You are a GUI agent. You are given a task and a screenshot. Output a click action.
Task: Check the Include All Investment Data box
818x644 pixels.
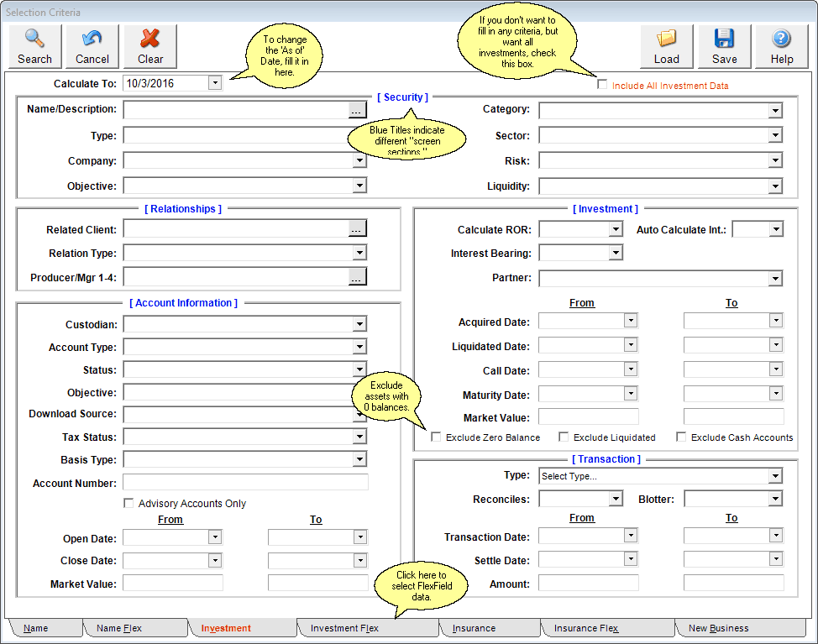pos(602,83)
